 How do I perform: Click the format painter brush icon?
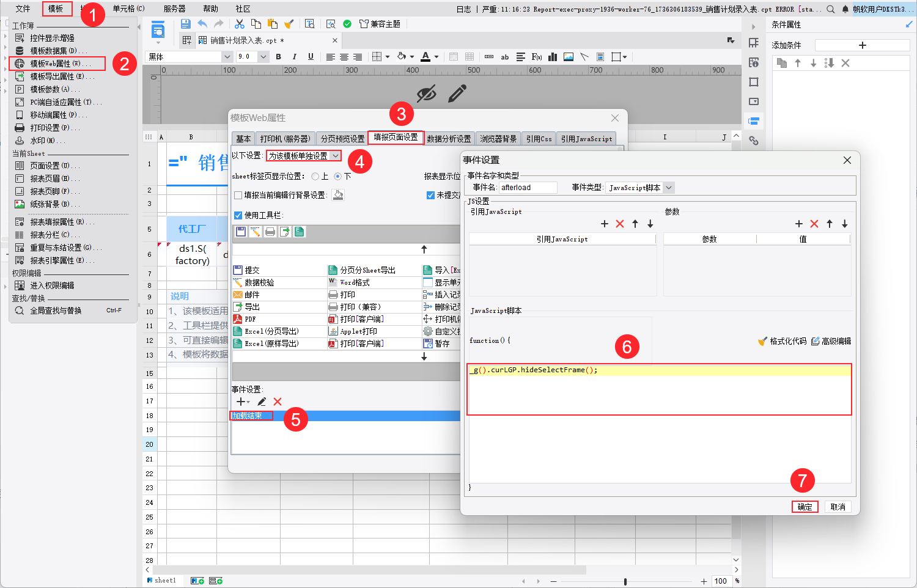point(289,24)
